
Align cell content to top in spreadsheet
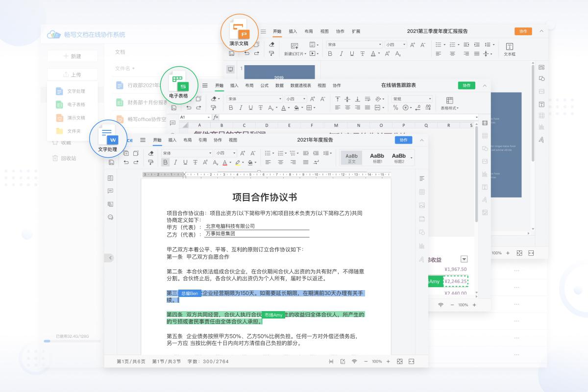tap(338, 98)
